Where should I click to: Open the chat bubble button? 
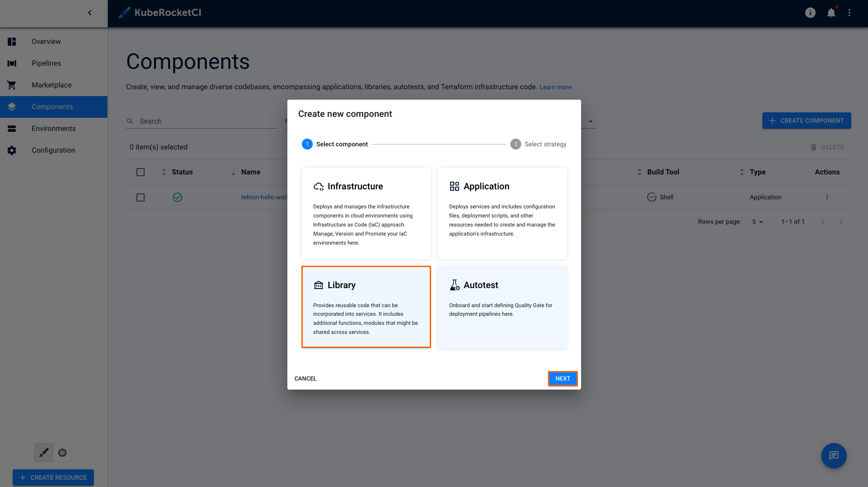click(834, 456)
